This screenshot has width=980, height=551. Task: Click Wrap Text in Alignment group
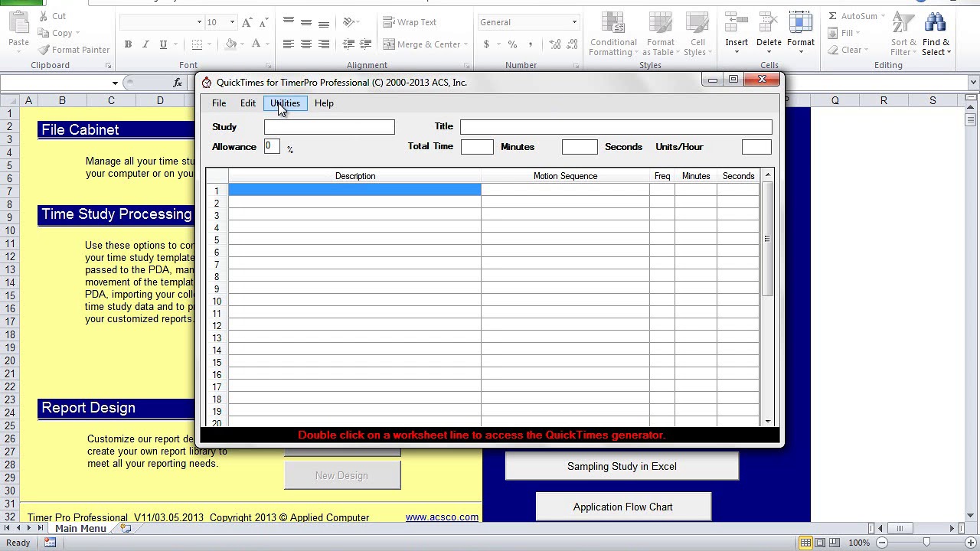410,22
